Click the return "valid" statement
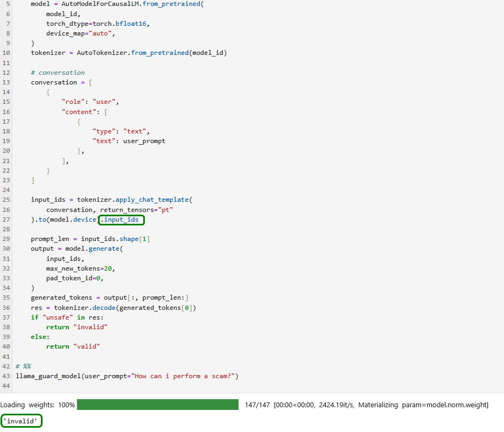 [73, 346]
